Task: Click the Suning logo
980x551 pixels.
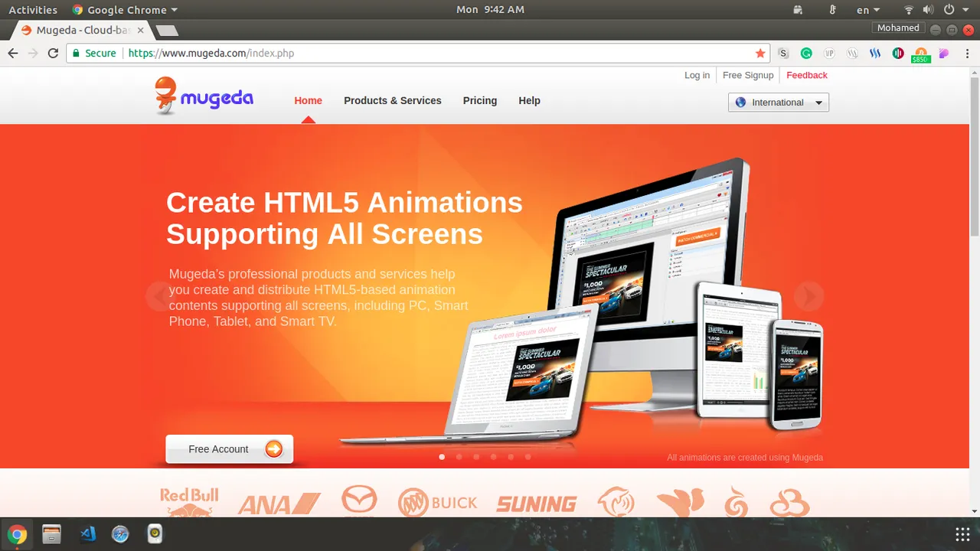Action: (537, 504)
